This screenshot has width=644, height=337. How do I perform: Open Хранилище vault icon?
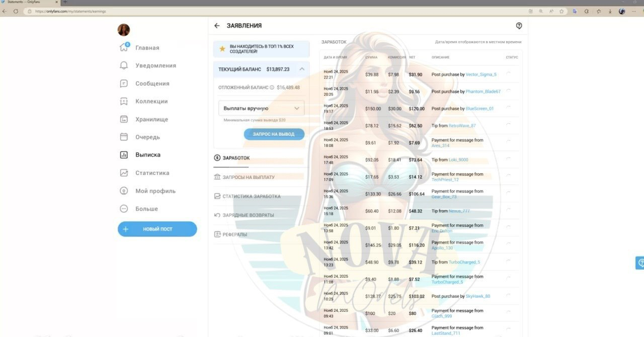click(124, 119)
